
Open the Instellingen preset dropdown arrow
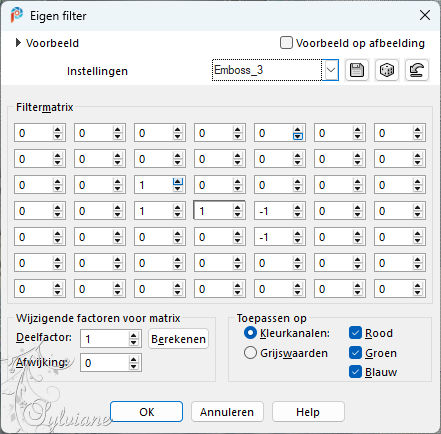(331, 70)
